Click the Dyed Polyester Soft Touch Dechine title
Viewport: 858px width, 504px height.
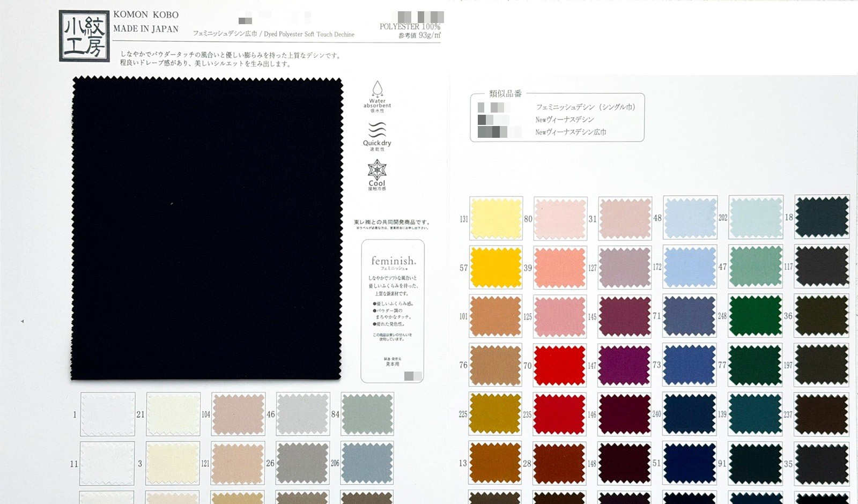click(309, 34)
